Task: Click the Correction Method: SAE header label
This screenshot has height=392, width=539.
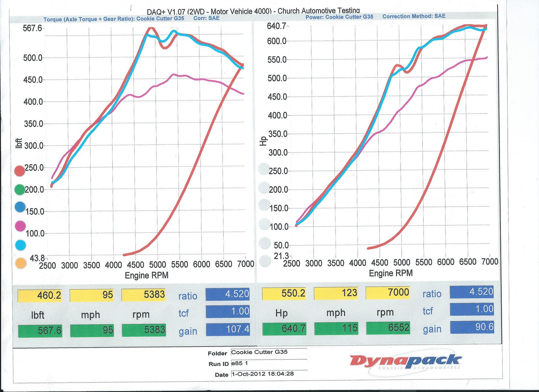Action: [x=414, y=16]
